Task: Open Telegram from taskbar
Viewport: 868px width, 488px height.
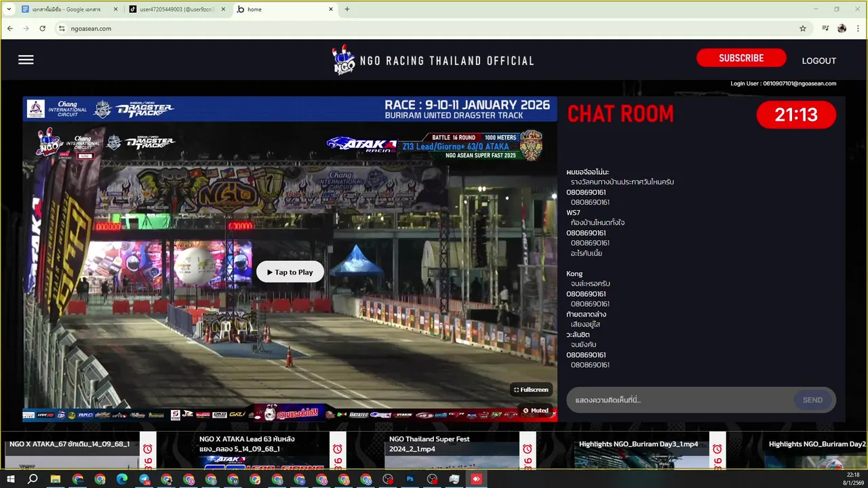Action: coord(144,479)
